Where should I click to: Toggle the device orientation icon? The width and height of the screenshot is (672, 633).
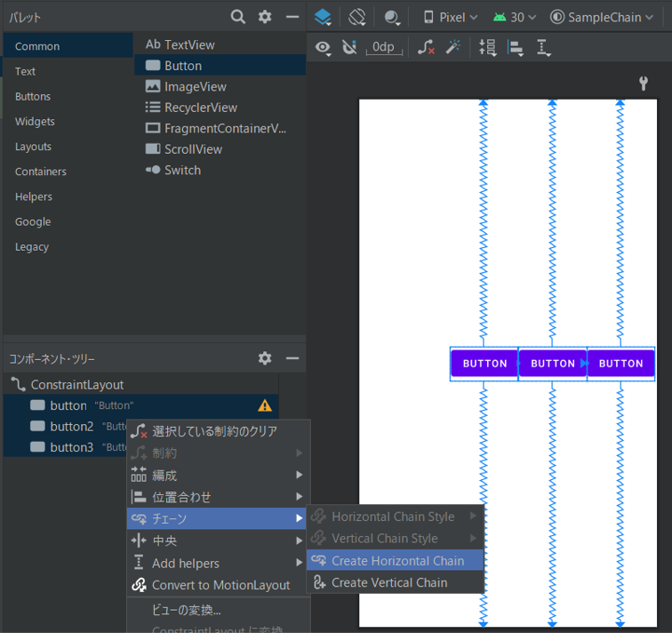[357, 18]
